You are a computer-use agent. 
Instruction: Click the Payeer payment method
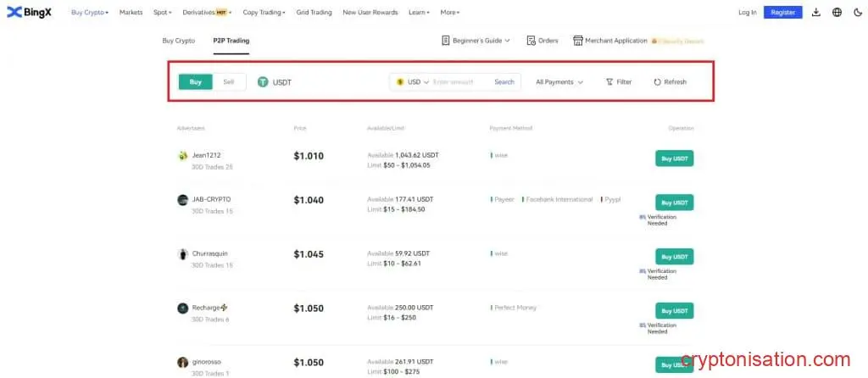(504, 199)
